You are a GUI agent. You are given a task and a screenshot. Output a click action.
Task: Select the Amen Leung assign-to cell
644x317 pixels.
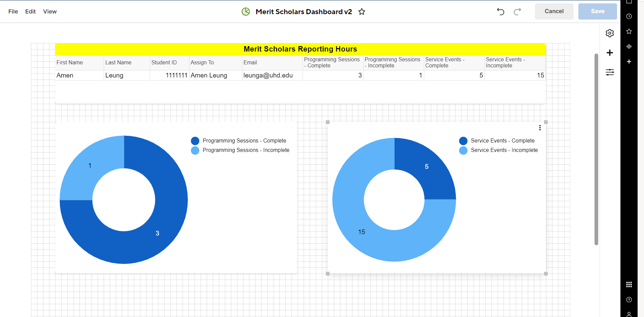[215, 75]
